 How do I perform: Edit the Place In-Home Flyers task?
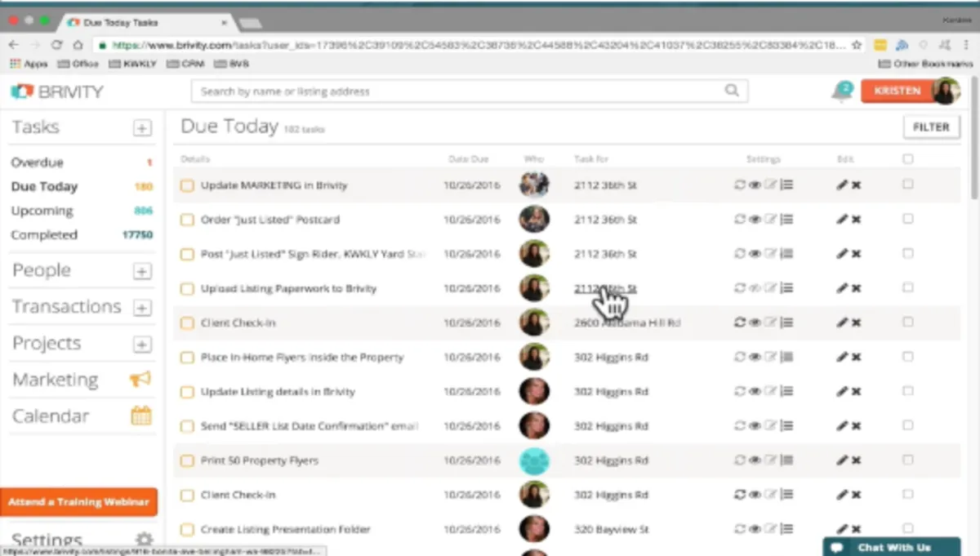[x=842, y=357]
